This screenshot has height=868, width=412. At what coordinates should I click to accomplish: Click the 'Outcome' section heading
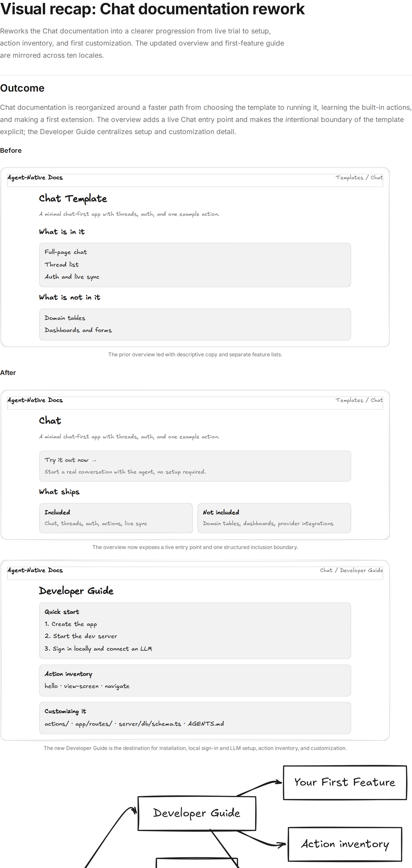[22, 88]
